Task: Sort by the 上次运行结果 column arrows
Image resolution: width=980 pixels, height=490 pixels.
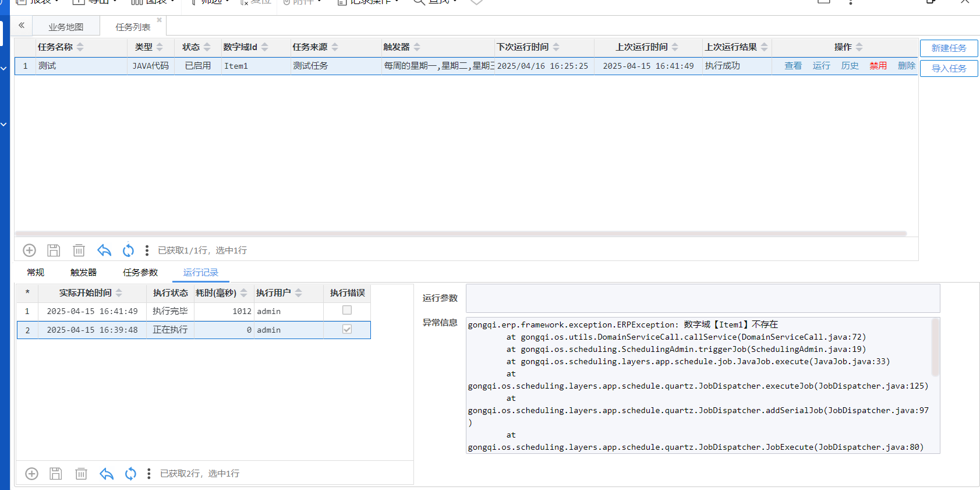Action: pyautogui.click(x=765, y=47)
